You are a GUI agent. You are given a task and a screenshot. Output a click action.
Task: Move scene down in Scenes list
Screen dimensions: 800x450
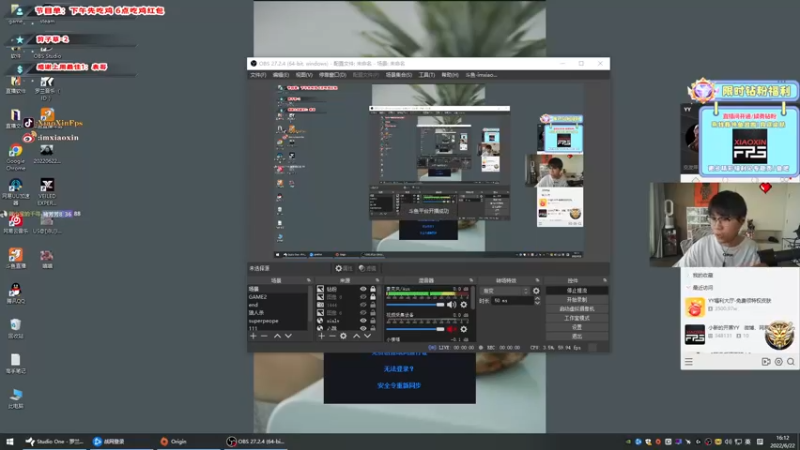pyautogui.click(x=288, y=336)
